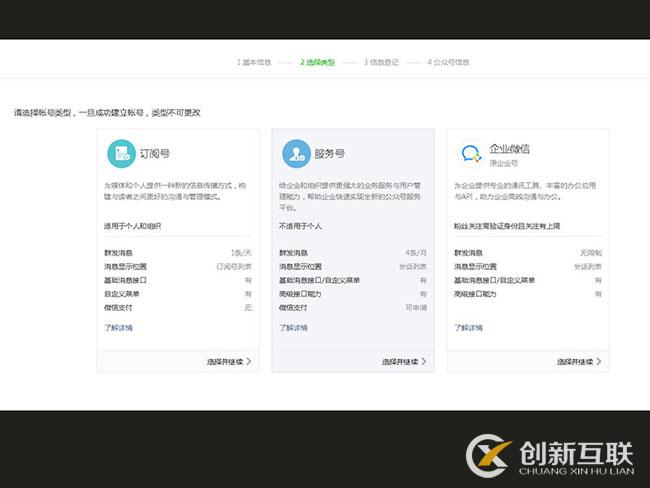Choose 选择并继续 for 订阅号 card
Screen dimensions: 650x488
[x=229, y=361]
